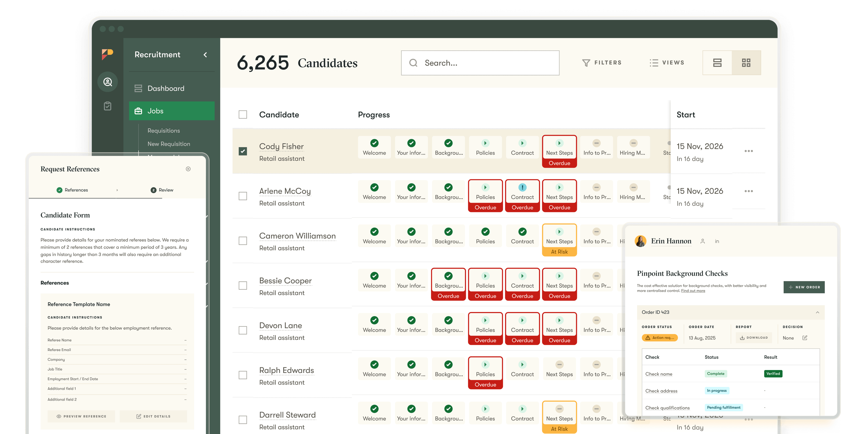Screen dimensions: 868x434
Task: Open Cody Fisher candidate name link
Action: pyautogui.click(x=281, y=146)
